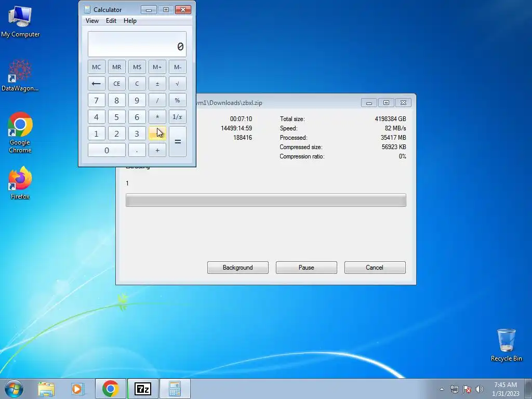Image resolution: width=532 pixels, height=399 pixels.
Task: Click the equals key
Action: point(178,141)
